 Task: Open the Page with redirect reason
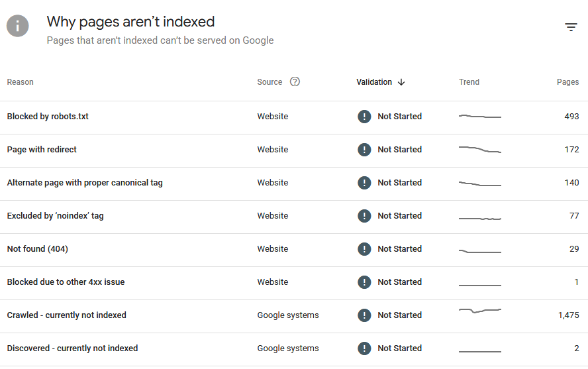[x=42, y=150]
